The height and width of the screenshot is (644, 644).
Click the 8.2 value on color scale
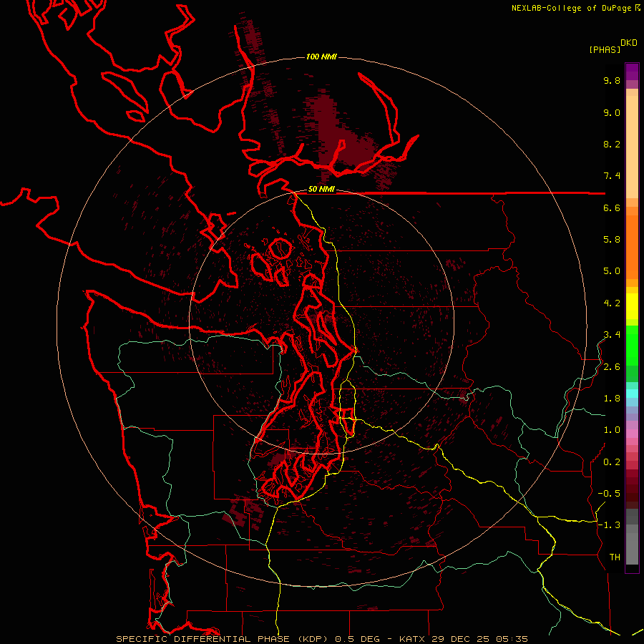tap(612, 144)
